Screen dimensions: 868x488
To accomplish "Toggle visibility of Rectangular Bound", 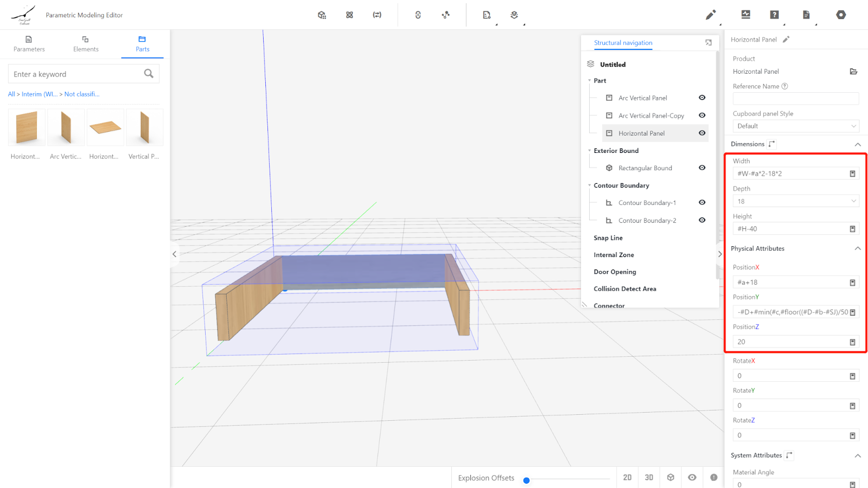I will click(x=702, y=168).
